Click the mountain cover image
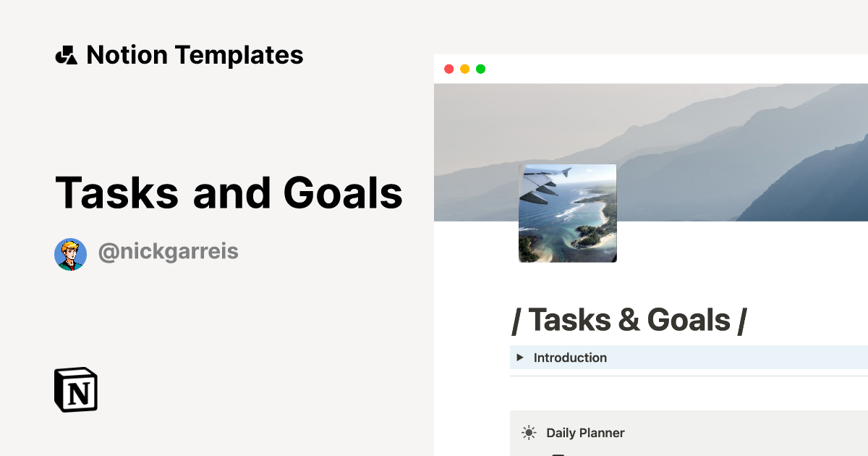The height and width of the screenshot is (456, 868). [723, 145]
